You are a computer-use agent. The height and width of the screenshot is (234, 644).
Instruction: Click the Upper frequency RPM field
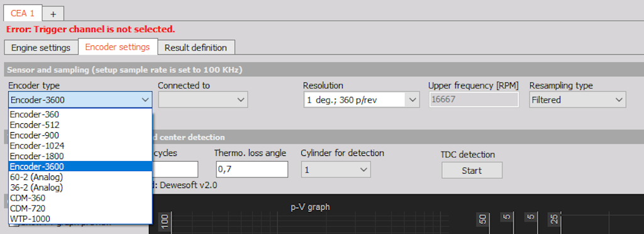tap(474, 100)
